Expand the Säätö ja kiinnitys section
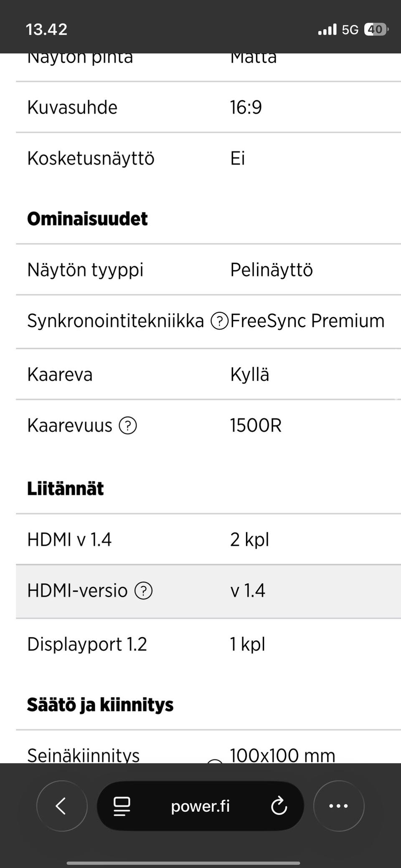 100,704
